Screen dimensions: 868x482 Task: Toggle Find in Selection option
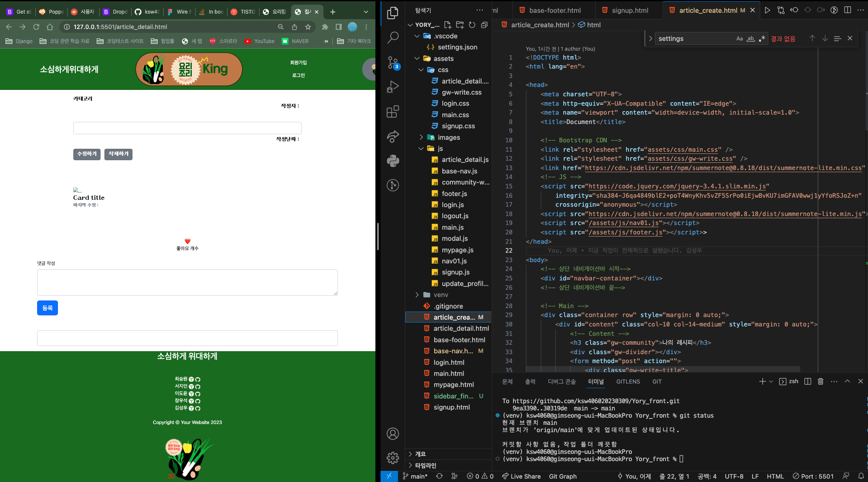[x=837, y=38]
